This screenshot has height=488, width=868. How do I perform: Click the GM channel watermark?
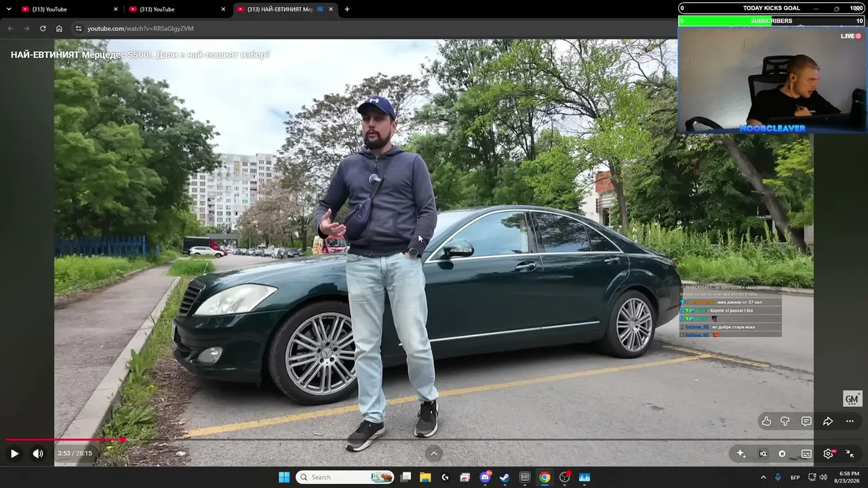click(x=852, y=399)
